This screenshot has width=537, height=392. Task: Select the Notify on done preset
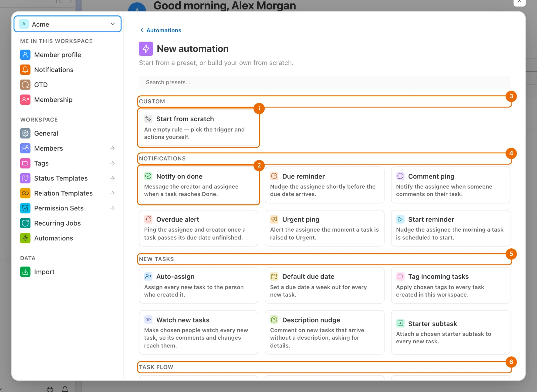[198, 185]
